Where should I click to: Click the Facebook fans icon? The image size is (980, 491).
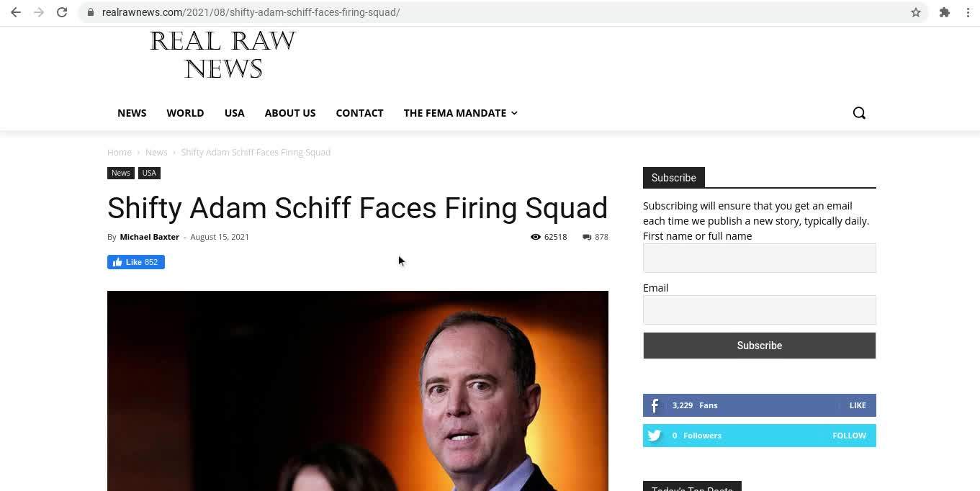(x=655, y=405)
